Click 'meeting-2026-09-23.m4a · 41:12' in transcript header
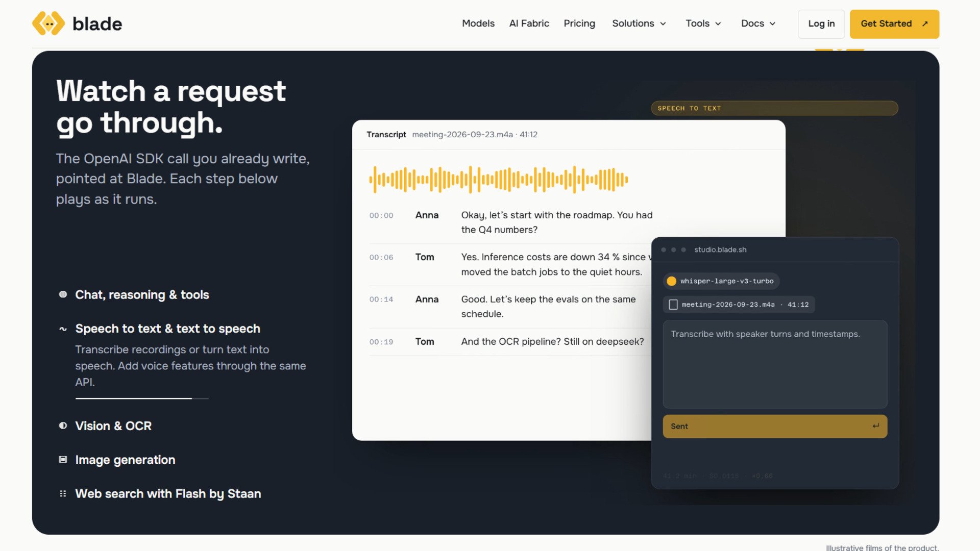Screen dimensions: 980x551 (x=475, y=135)
